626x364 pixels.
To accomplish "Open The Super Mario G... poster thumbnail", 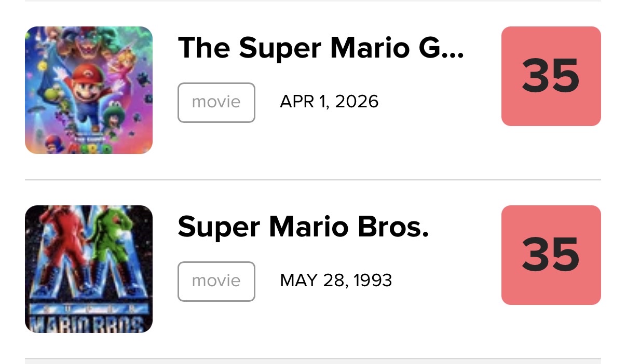I will tap(89, 90).
